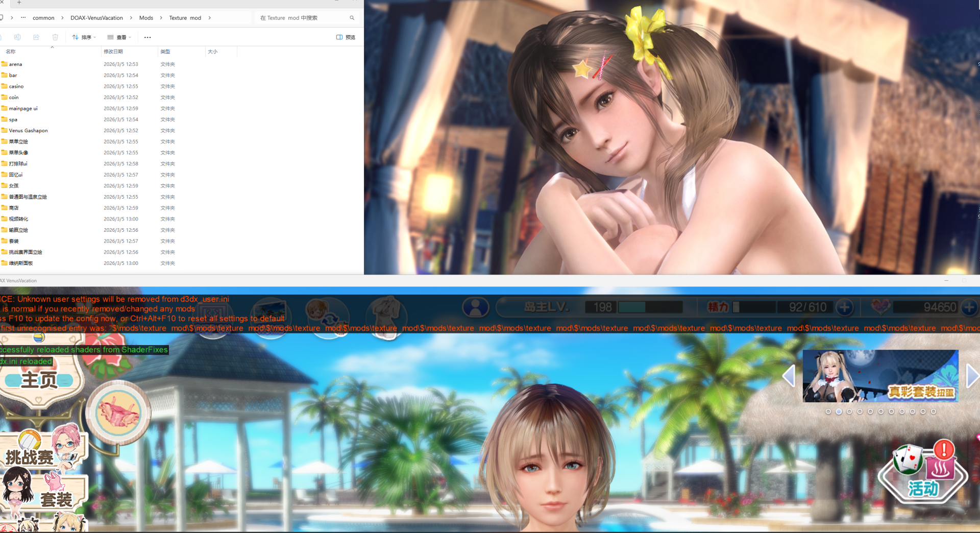This screenshot has width=980, height=533.
Task: Open the 排序 sort dropdown in Explorer
Action: click(84, 37)
